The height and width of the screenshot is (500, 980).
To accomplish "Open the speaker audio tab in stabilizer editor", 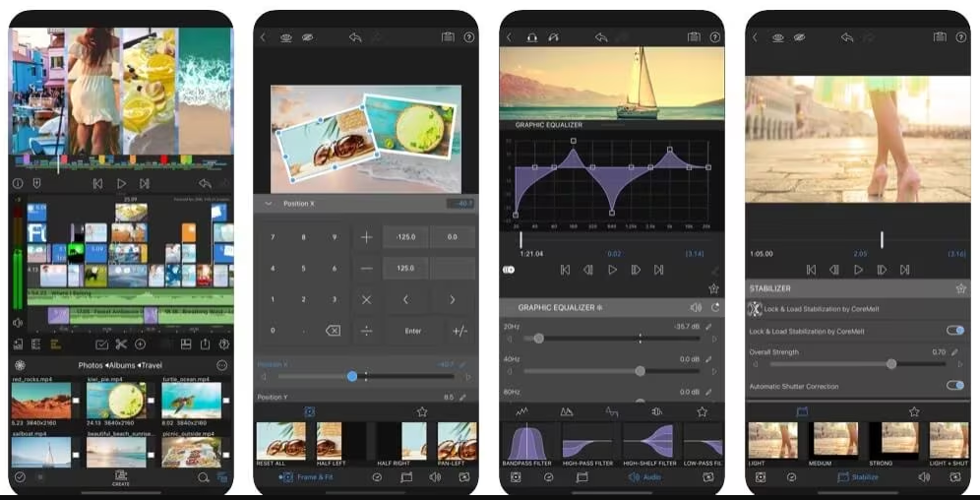I will (924, 477).
